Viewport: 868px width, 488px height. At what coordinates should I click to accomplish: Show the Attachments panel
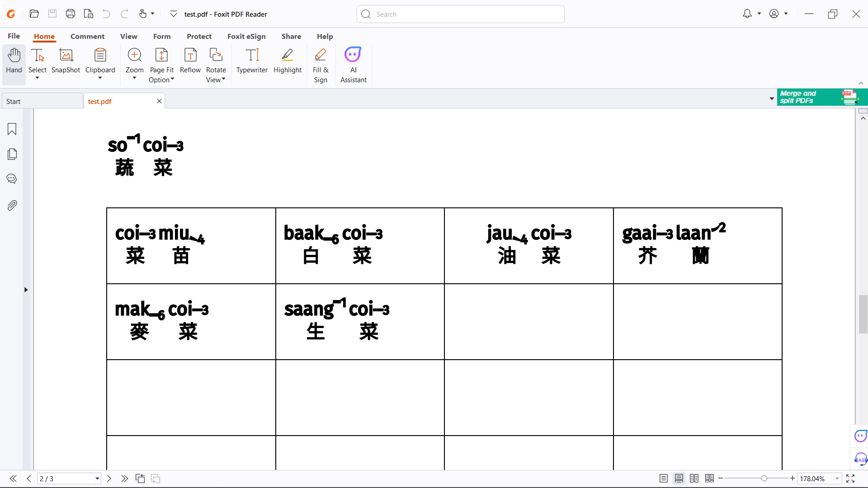(x=12, y=206)
